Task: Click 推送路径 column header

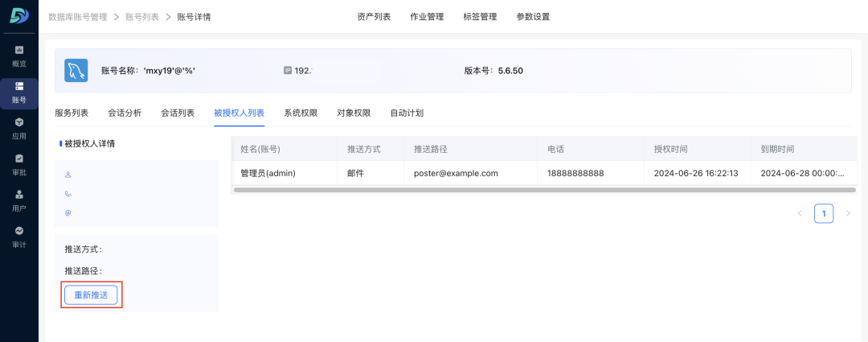Action: tap(470, 149)
